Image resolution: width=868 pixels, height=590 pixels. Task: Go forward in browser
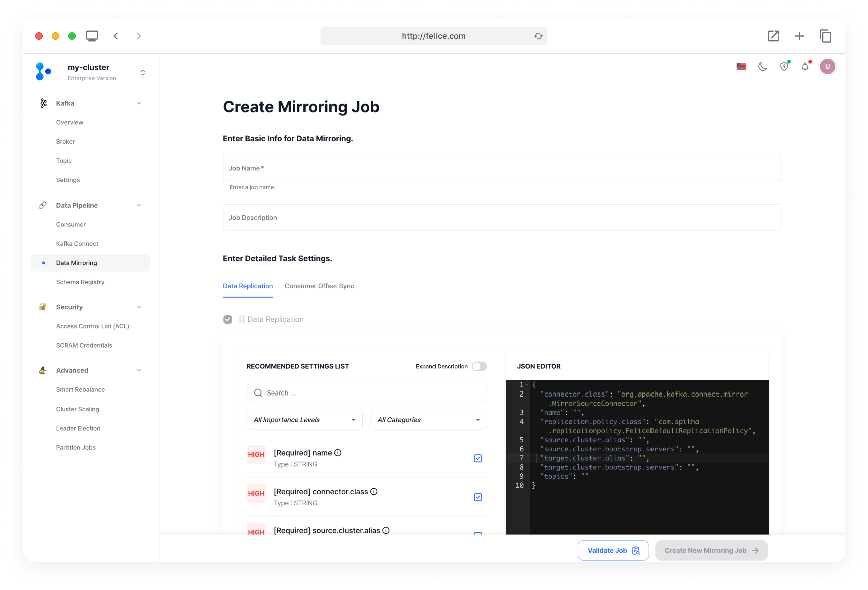pos(139,36)
